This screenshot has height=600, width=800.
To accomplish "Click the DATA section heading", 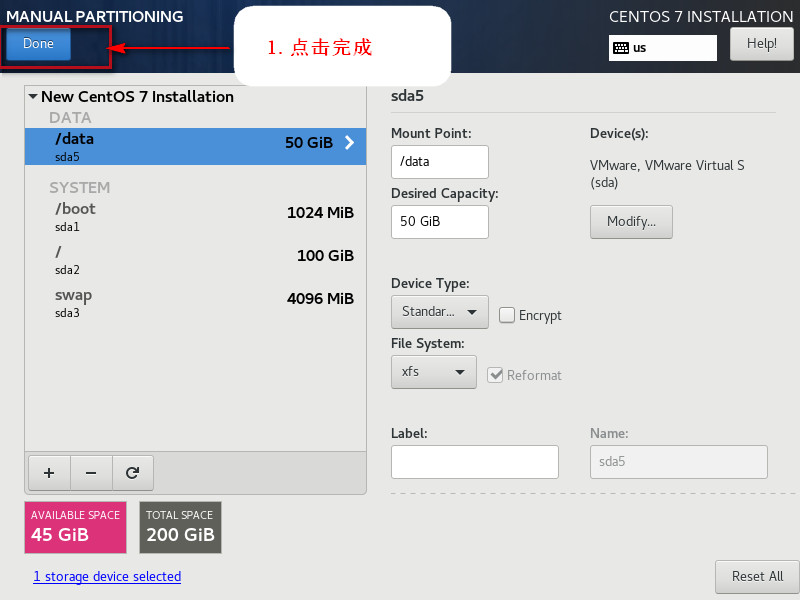I will coord(70,118).
